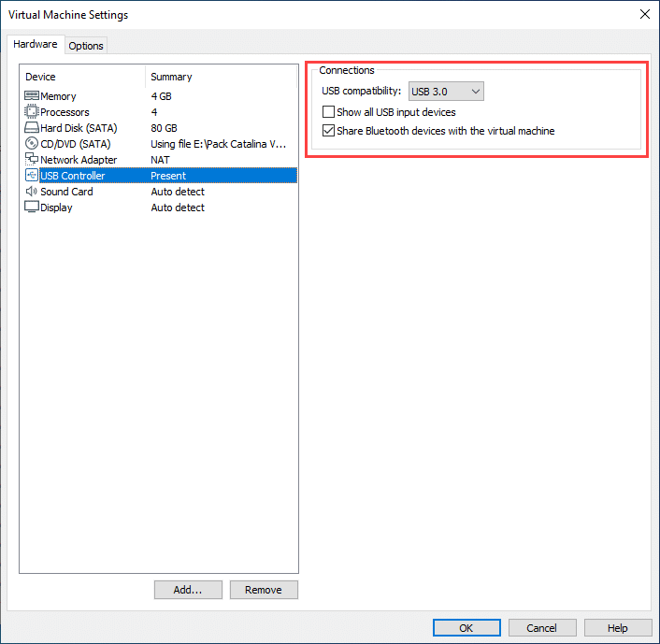
Task: Select Display in device list
Action: click(x=56, y=208)
